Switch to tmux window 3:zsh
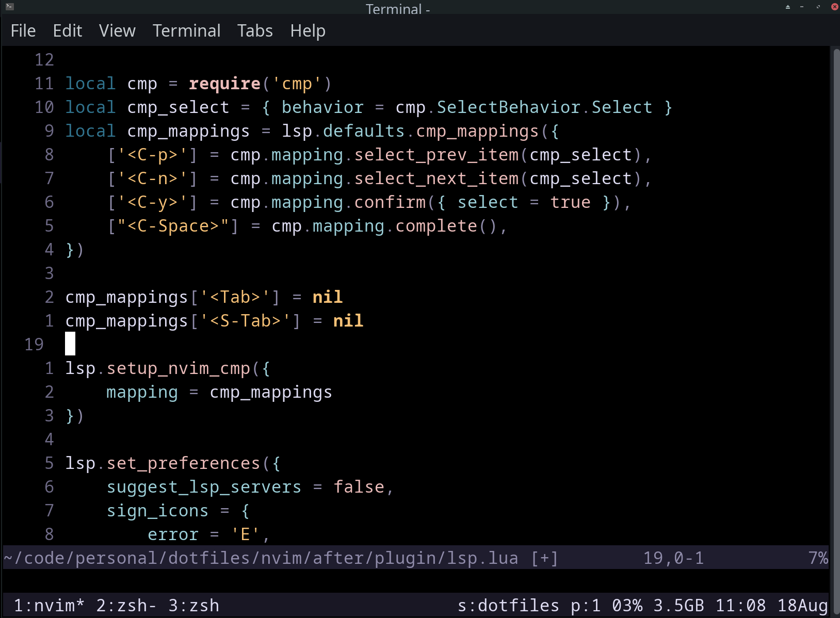 coord(193,605)
